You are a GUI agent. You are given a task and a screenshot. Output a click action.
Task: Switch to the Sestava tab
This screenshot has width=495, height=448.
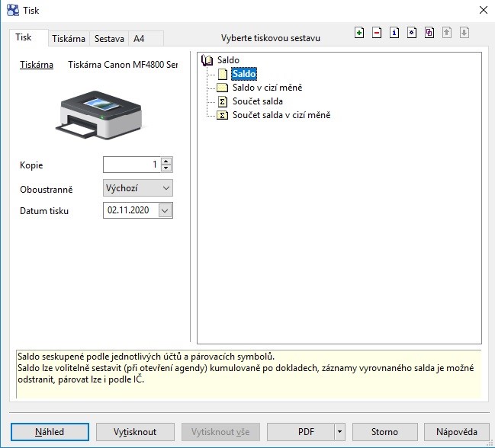point(109,38)
